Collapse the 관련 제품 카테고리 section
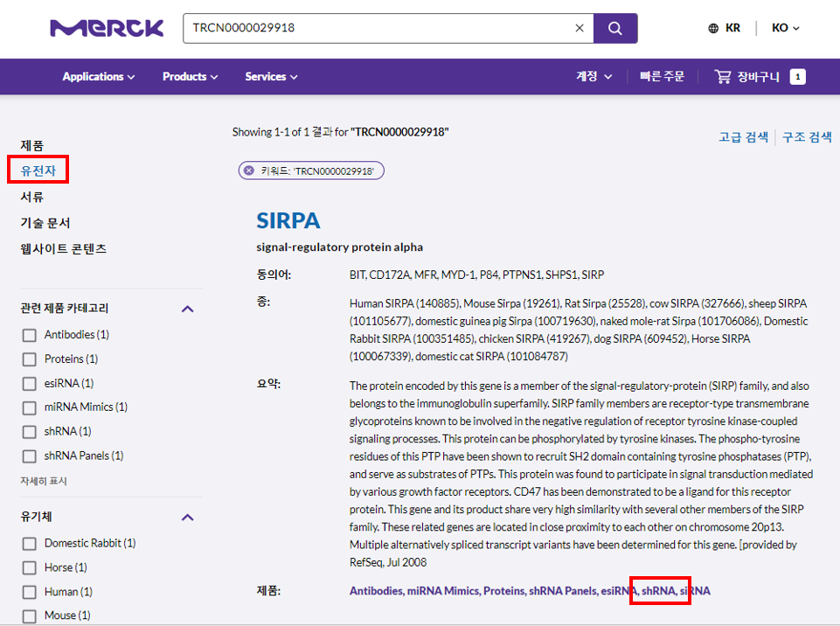 pyautogui.click(x=187, y=309)
